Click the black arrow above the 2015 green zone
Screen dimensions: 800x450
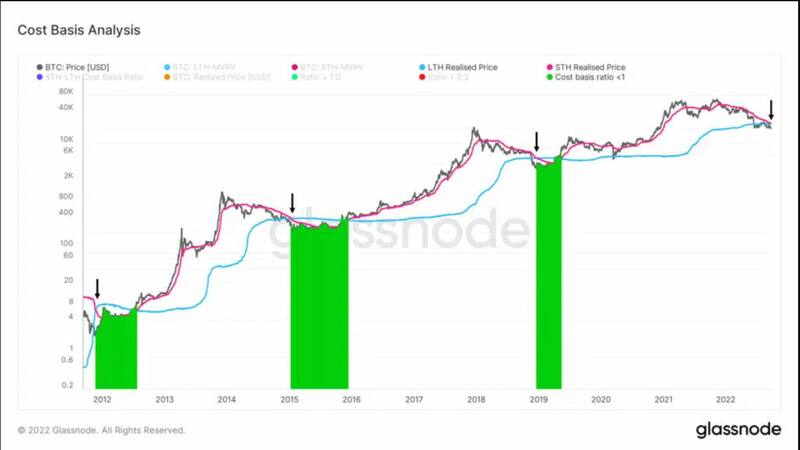click(292, 203)
